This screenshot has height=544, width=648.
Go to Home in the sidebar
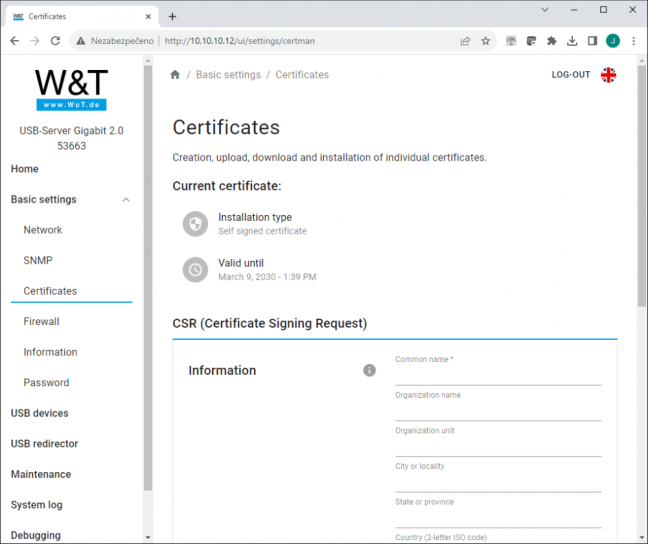[x=25, y=169]
